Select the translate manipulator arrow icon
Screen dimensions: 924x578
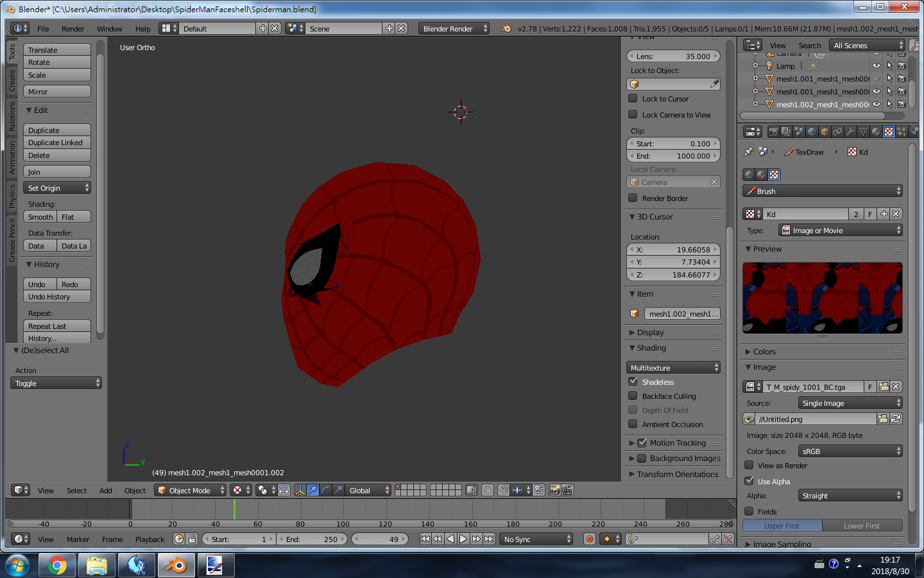[312, 490]
